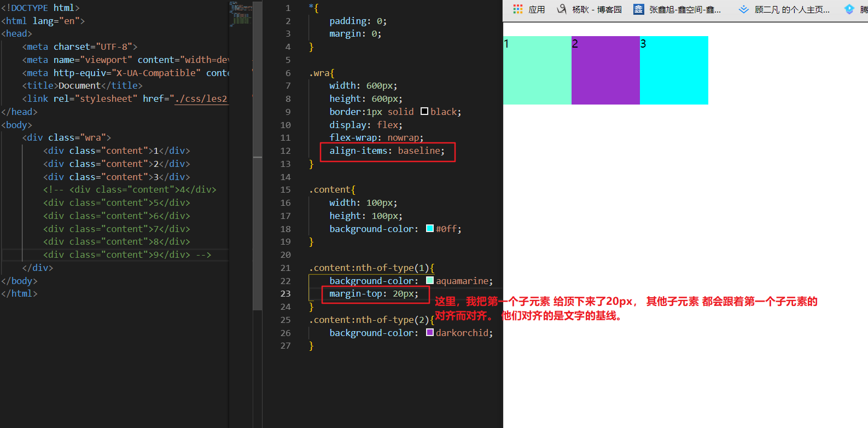Open the 应用 apps grid icon
Screen dimensions: 868x428
517,9
